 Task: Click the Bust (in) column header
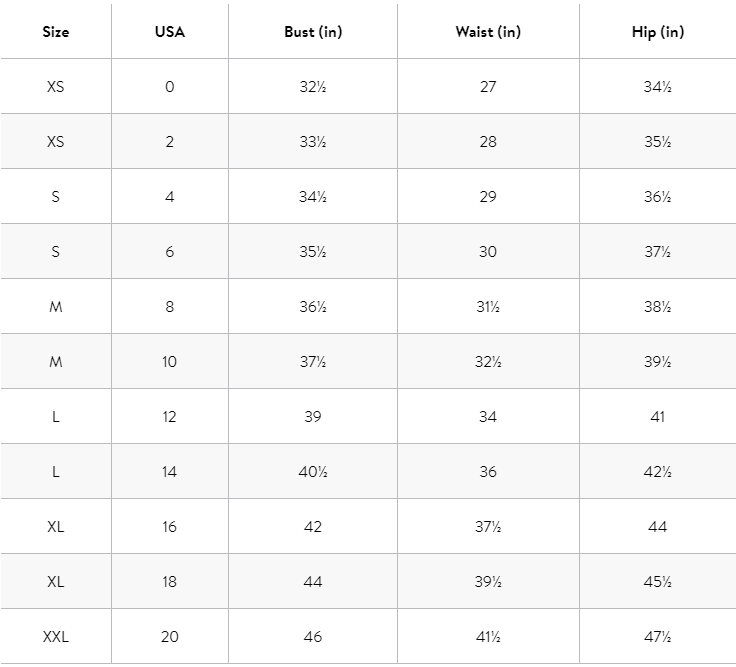click(x=313, y=32)
